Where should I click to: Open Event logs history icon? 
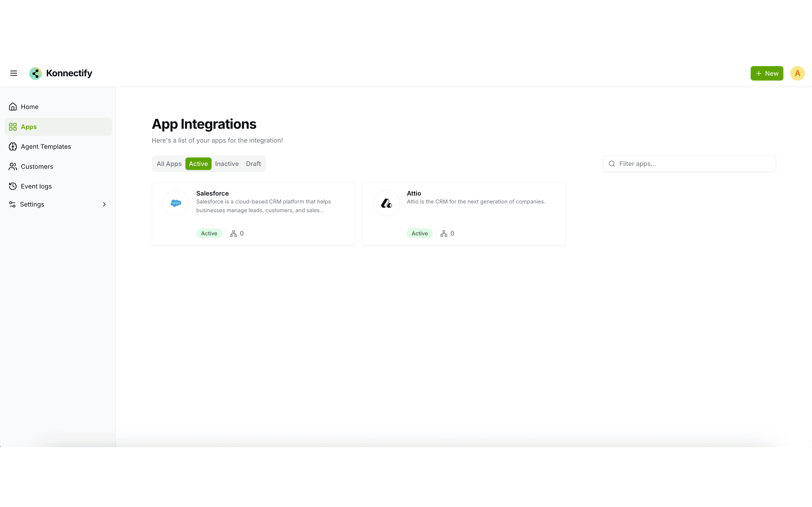[x=13, y=186]
